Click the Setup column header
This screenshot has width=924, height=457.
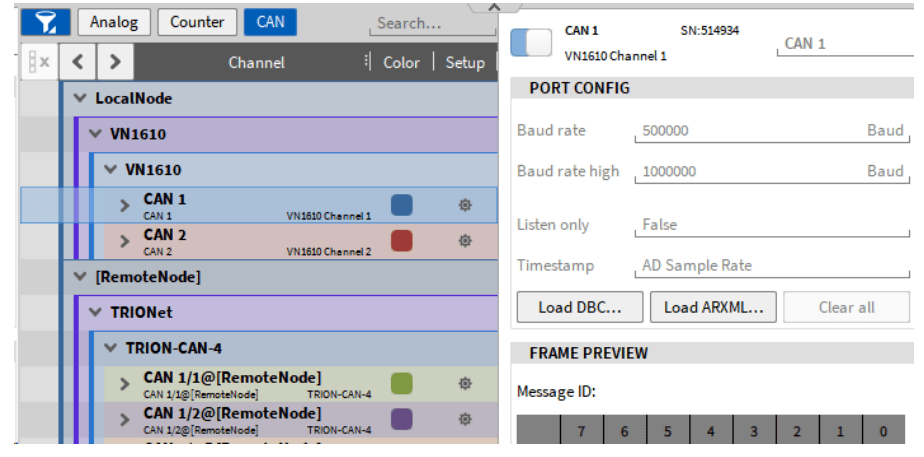pos(465,62)
